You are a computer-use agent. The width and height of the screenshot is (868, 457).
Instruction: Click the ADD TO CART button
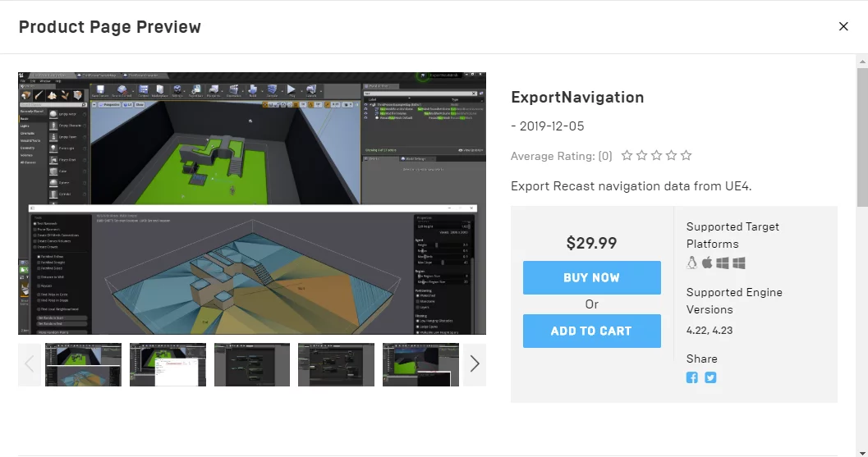(591, 331)
